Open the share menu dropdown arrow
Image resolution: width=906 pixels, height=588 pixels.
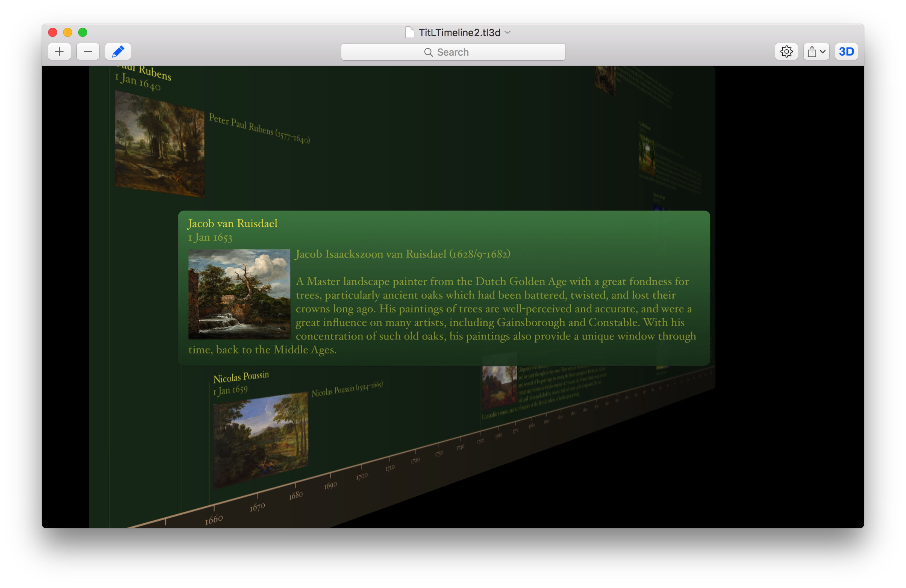(823, 52)
